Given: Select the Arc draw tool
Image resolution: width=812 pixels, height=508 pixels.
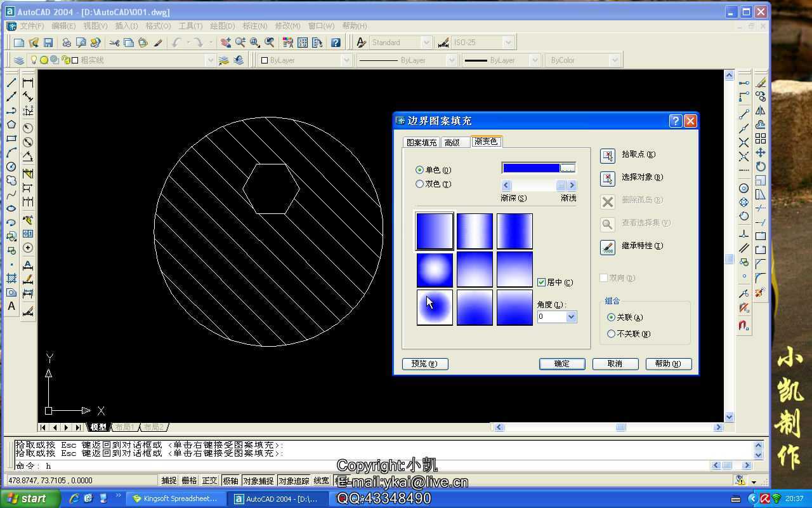Looking at the screenshot, I should [11, 152].
